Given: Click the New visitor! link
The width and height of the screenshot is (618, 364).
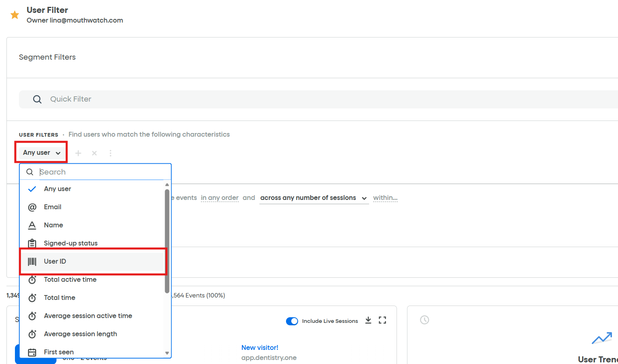Looking at the screenshot, I should click(x=259, y=347).
